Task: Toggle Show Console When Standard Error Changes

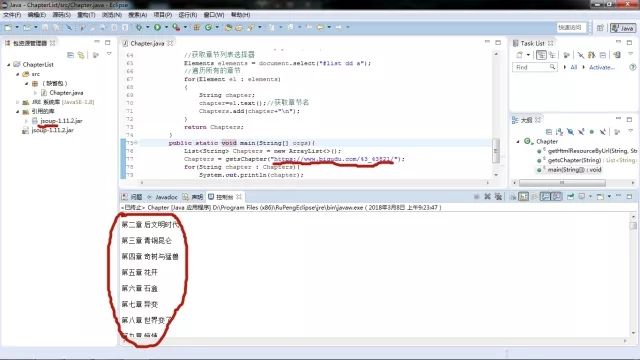Action: [x=556, y=196]
